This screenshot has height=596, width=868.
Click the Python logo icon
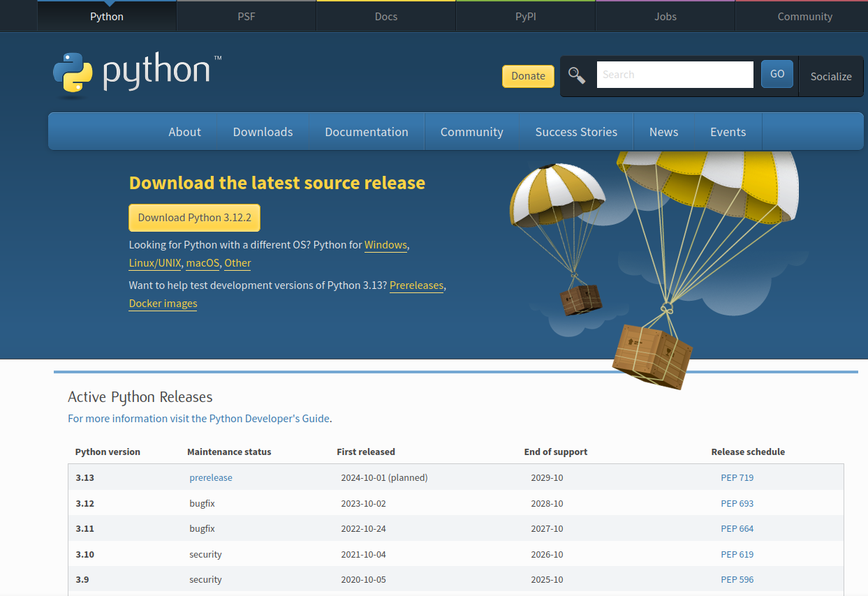click(73, 73)
